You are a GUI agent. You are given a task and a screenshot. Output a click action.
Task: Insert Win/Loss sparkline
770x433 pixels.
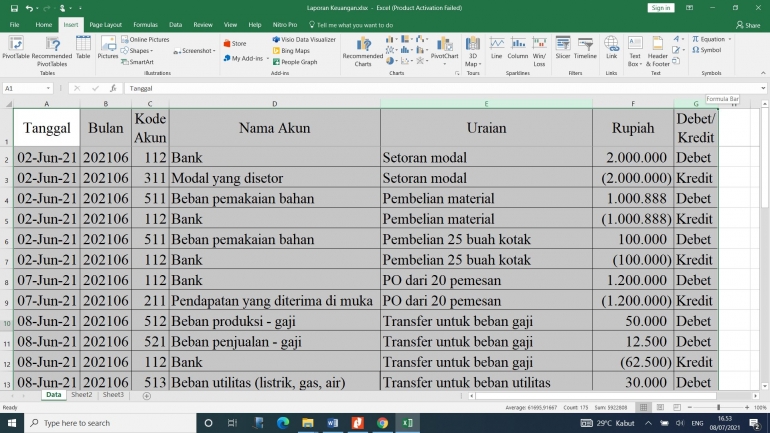click(x=539, y=51)
